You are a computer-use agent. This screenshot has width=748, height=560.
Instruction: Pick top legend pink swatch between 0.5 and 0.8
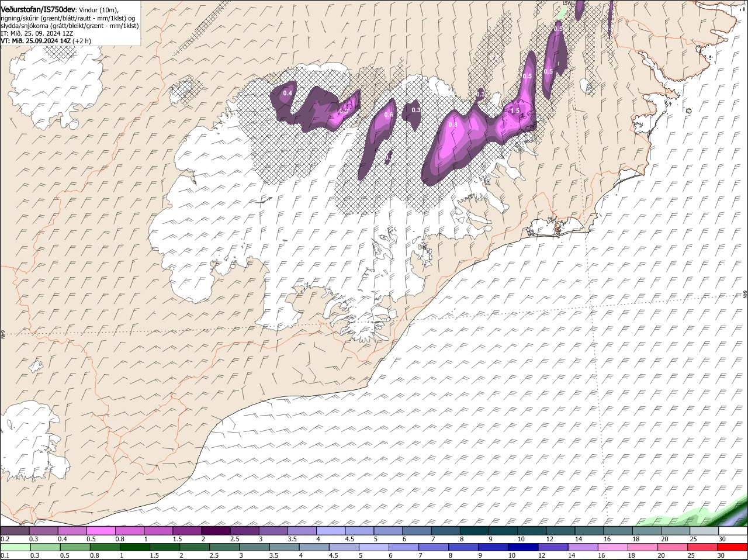[101, 531]
